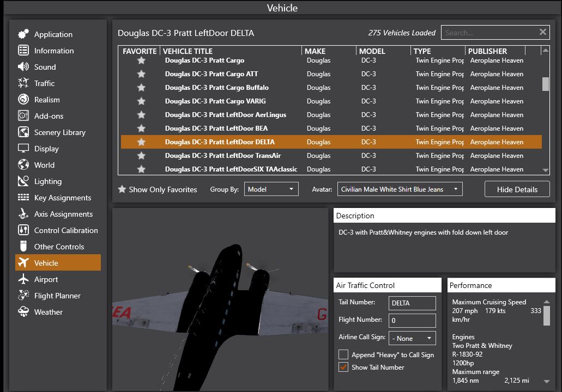Select Douglas DC-3 Pratt LeftDoor TransAir title
Image resolution: width=562 pixels, height=392 pixels.
tap(222, 155)
